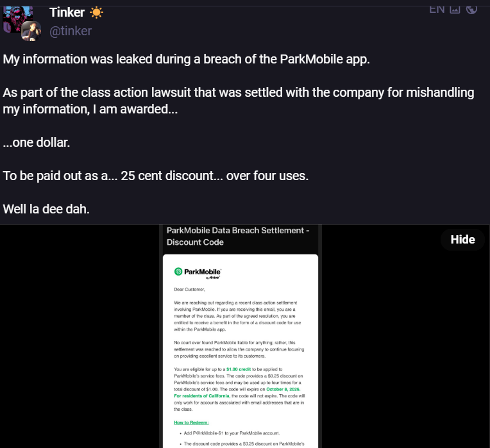Click the ParkMobile wordmark in the email

[203, 272]
